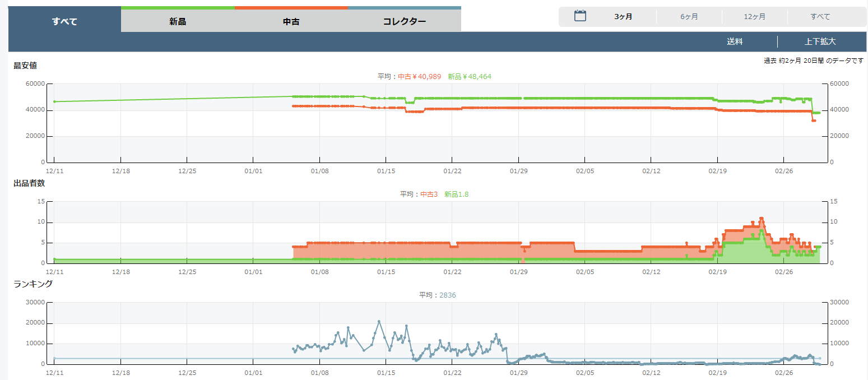Image resolution: width=868 pixels, height=380 pixels.
Task: Switch to the コレクター tab
Action: [404, 22]
